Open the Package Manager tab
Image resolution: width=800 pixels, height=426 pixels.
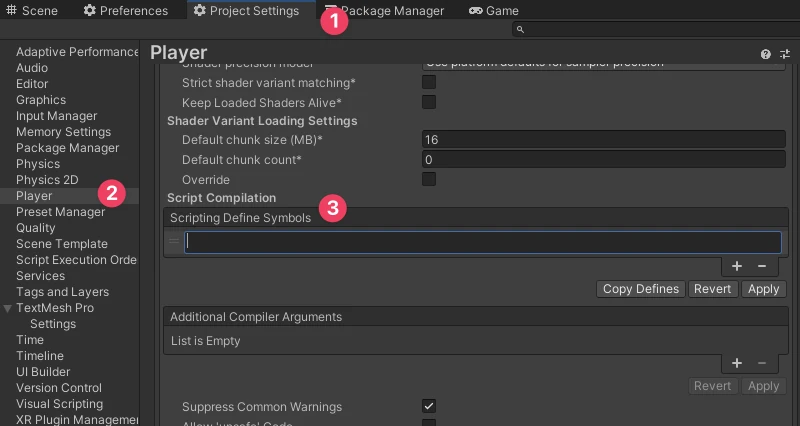click(x=384, y=10)
